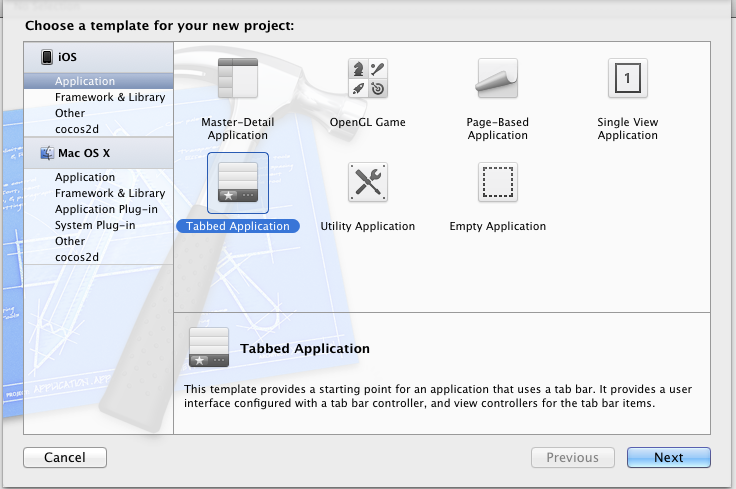
Task: Click the 'Page-Based Application' label
Action: (498, 129)
